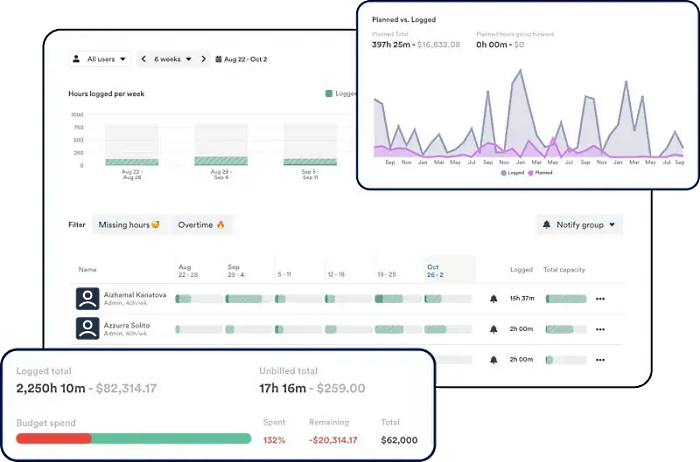Click the Aug 22 - Oct 2 date range
This screenshot has width=700, height=462.
point(246,59)
